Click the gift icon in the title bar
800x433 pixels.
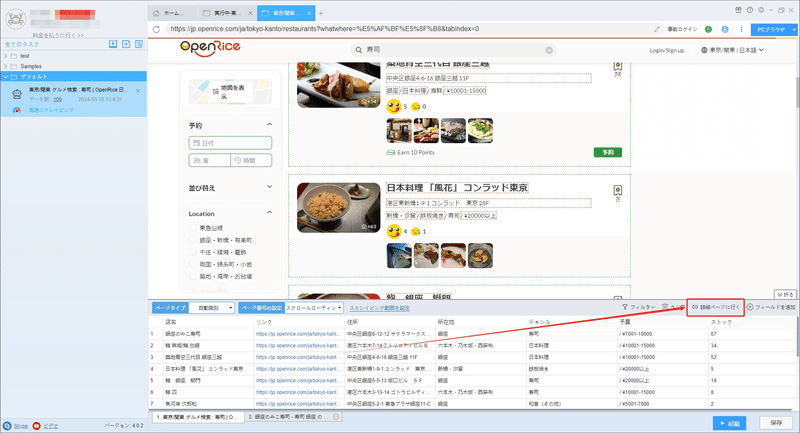coord(738,10)
